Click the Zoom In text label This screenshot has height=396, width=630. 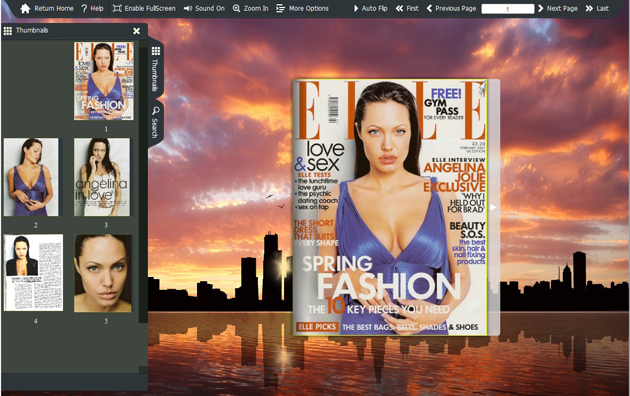pyautogui.click(x=256, y=8)
